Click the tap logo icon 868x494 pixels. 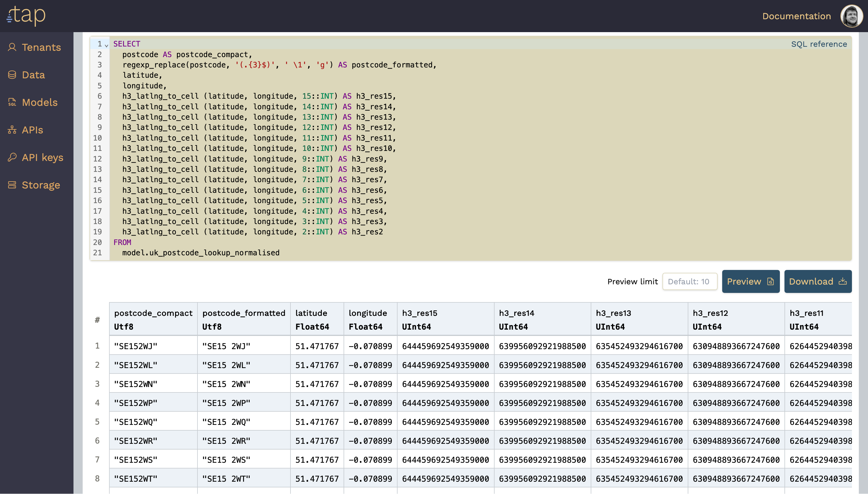coord(26,15)
